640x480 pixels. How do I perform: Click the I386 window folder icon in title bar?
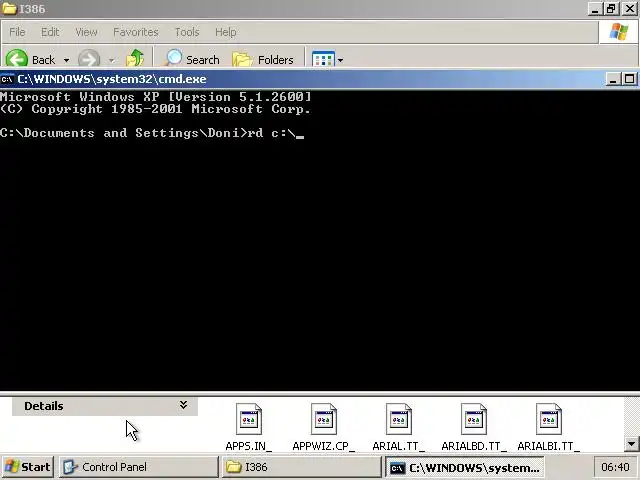coord(9,8)
